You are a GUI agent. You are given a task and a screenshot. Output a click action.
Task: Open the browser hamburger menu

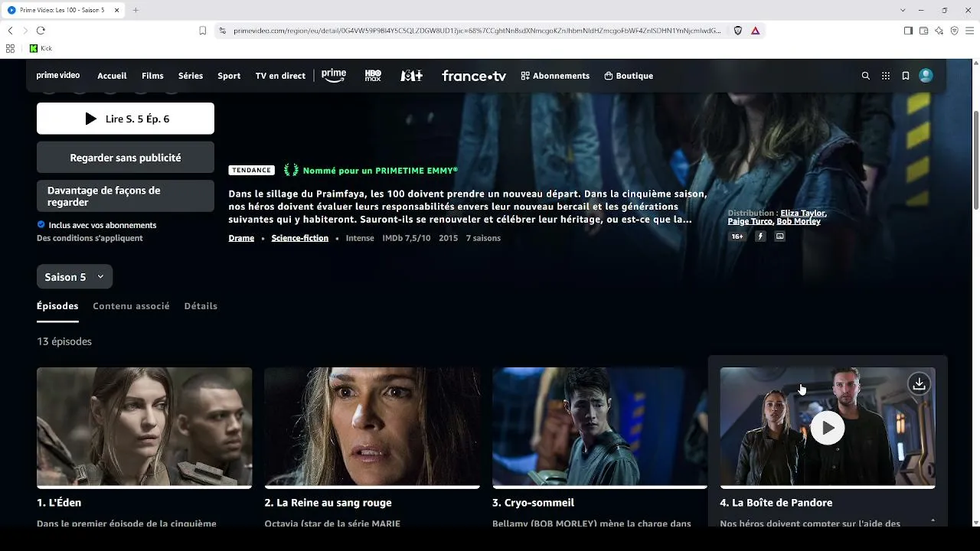[969, 31]
